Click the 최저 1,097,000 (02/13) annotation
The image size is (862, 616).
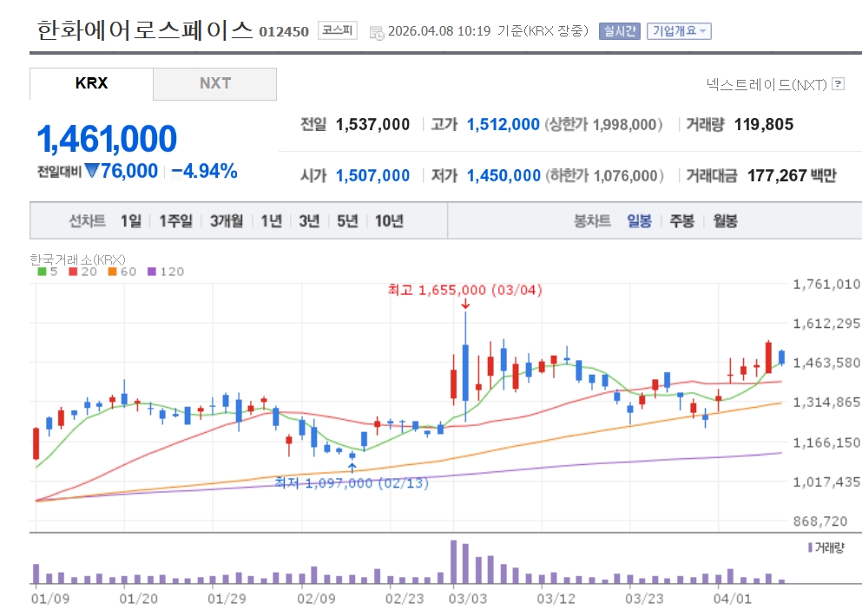coord(352,483)
